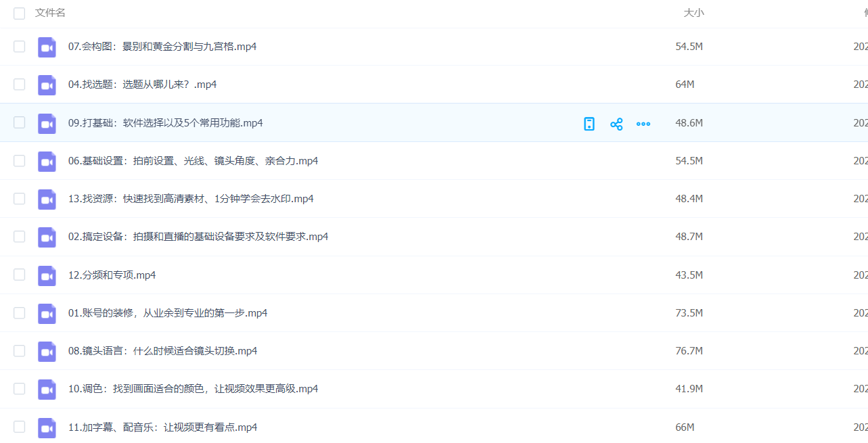The width and height of the screenshot is (868, 443).
Task: Check the box for 06.基础设置 file
Action: [x=19, y=160]
